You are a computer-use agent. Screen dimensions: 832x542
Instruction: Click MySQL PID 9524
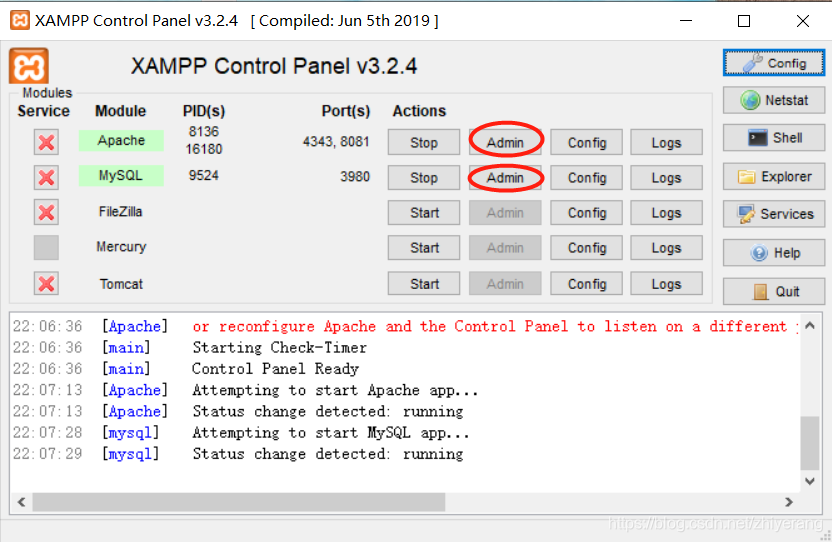204,175
